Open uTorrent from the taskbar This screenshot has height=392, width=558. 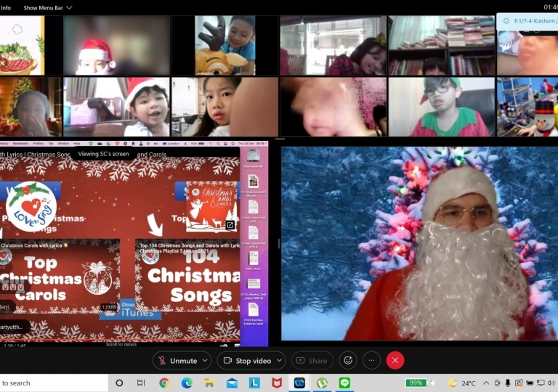pos(322,383)
